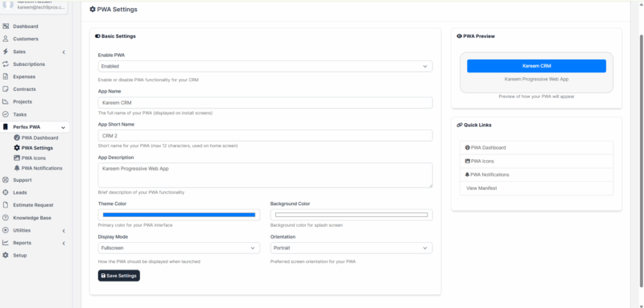The image size is (644, 308).
Task: Click the PWA Settings gear icon in submenu
Action: [x=17, y=148]
